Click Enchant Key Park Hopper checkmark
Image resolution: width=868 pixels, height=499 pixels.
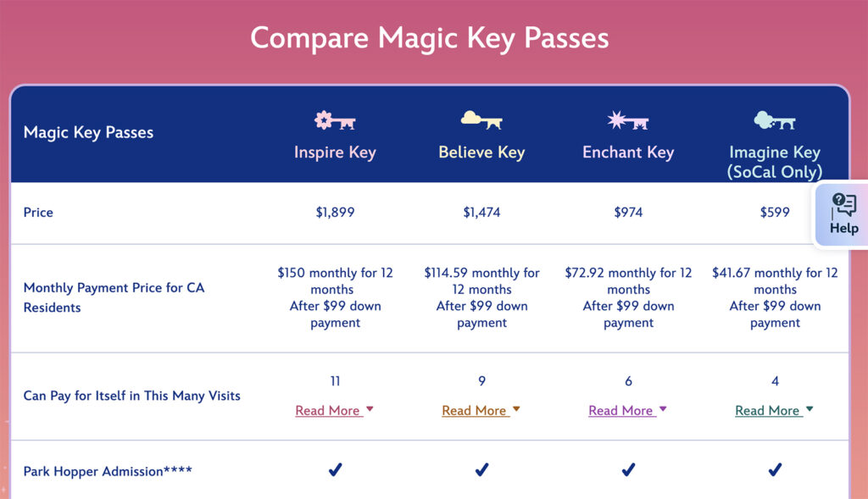pyautogui.click(x=628, y=469)
